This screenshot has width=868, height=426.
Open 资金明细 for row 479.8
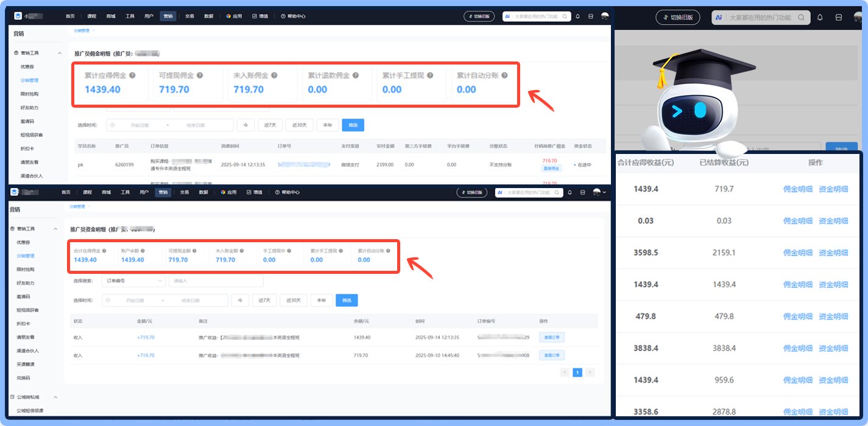[833, 316]
